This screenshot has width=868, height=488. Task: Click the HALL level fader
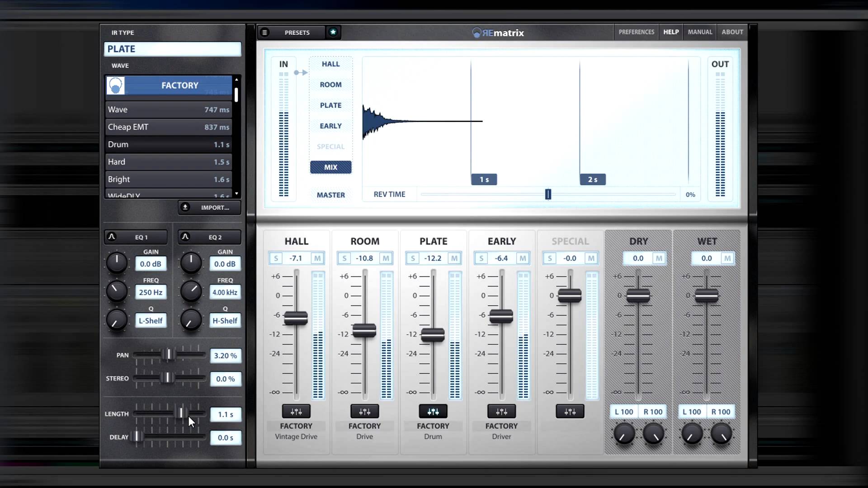(296, 318)
